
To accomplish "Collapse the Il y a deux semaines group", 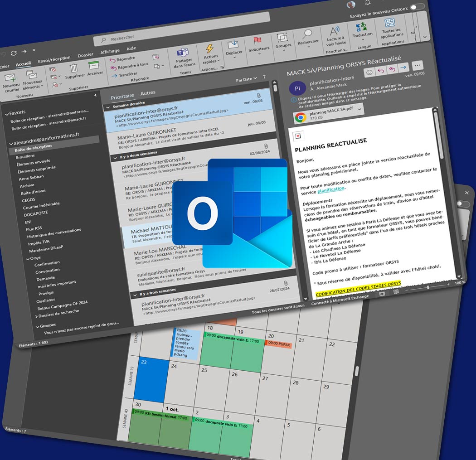I will point(115,158).
